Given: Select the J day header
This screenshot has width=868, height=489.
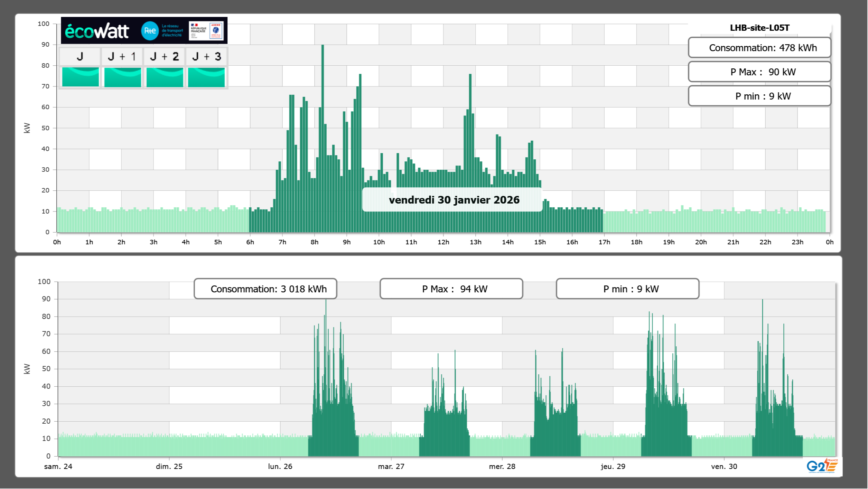Looking at the screenshot, I should tap(80, 56).
